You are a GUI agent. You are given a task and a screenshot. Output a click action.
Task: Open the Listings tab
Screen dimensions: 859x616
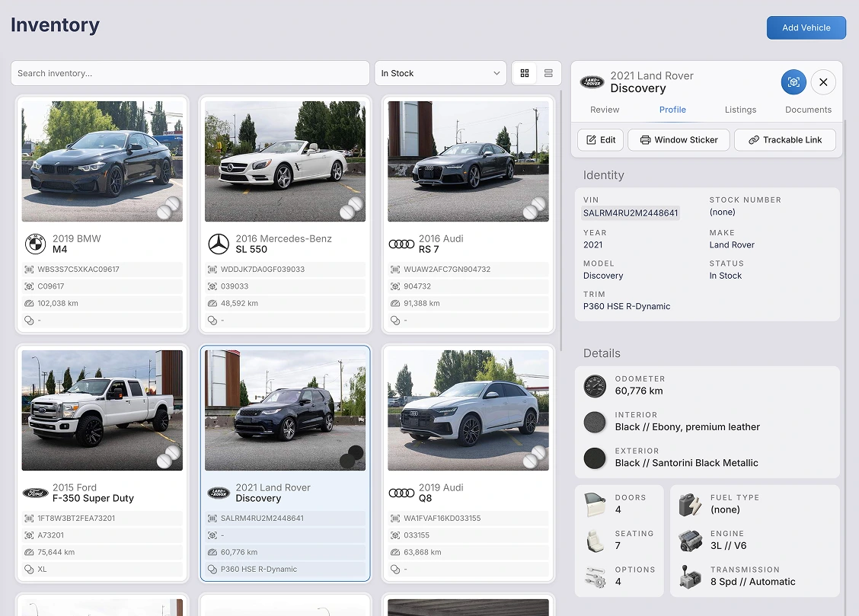point(740,110)
